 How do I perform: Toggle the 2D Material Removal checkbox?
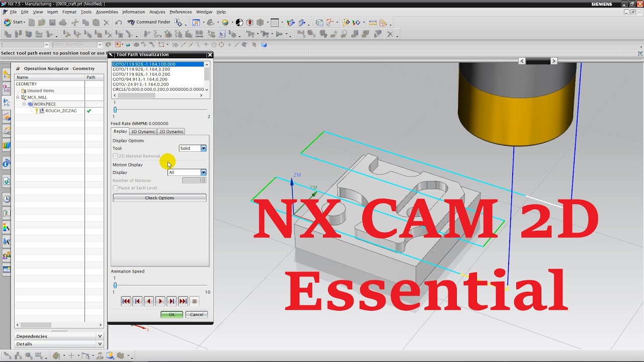click(x=115, y=156)
